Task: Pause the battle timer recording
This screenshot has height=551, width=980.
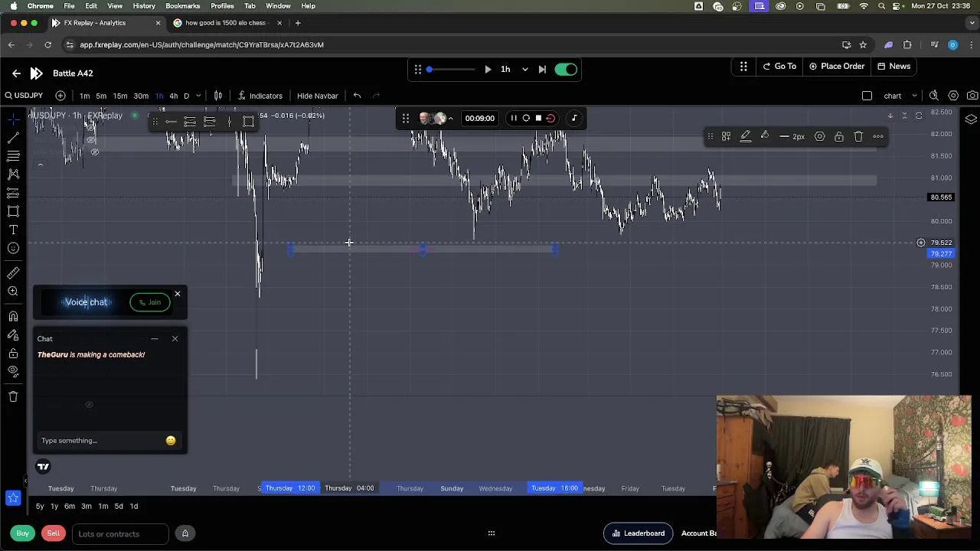Action: coord(514,118)
